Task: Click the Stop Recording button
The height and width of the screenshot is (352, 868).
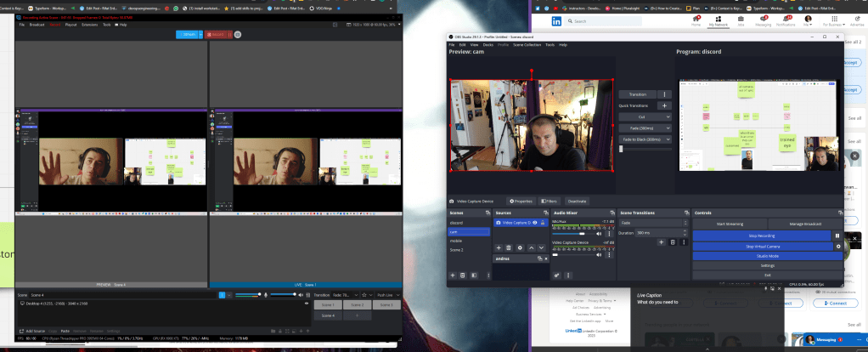Action: click(762, 236)
